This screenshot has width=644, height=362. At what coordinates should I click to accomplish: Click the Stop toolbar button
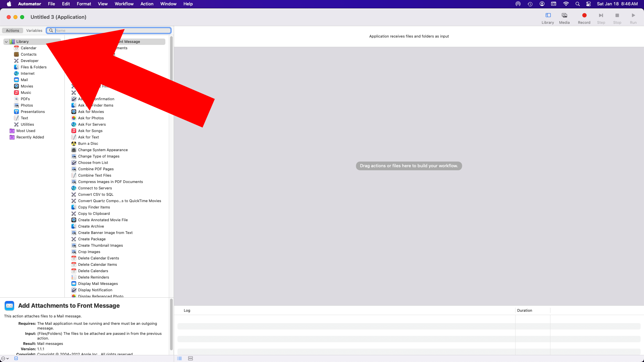tap(617, 18)
